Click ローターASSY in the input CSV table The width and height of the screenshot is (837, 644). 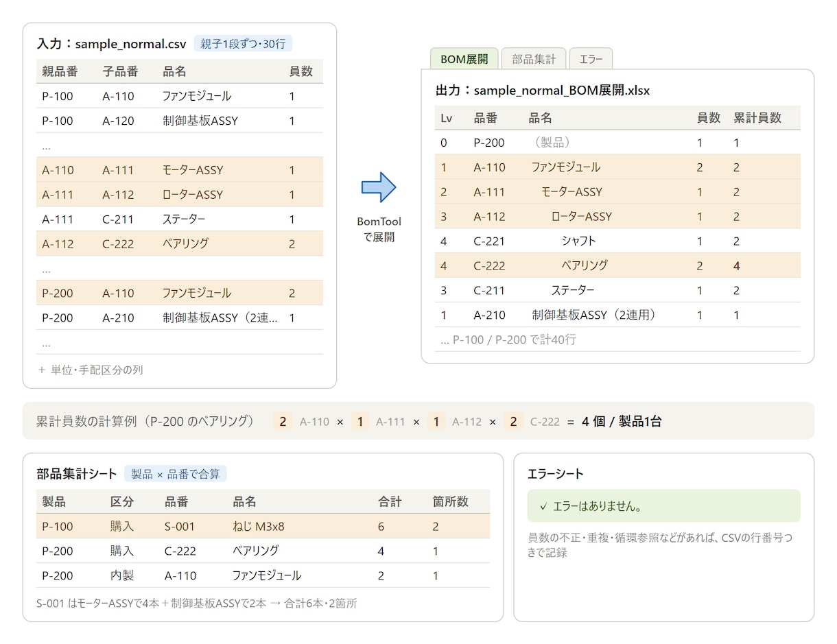click(x=193, y=195)
